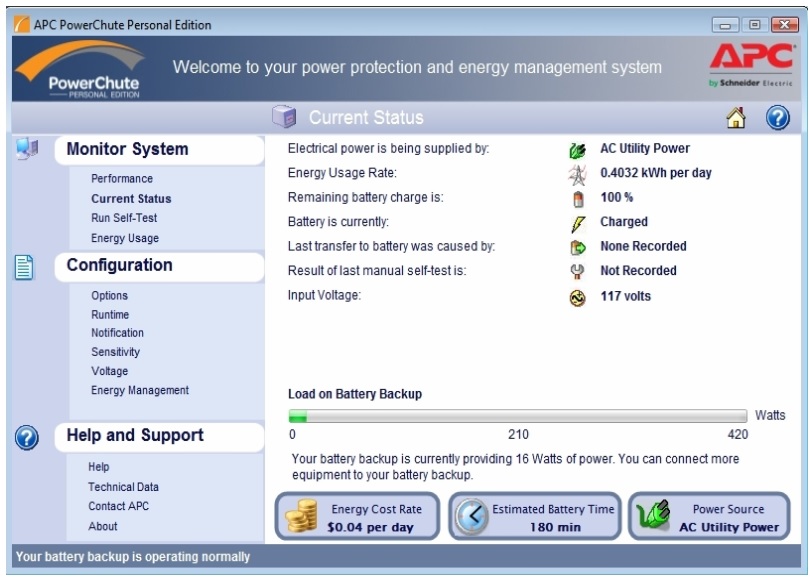
Task: Minimize the PowerChute window
Action: tap(725, 25)
